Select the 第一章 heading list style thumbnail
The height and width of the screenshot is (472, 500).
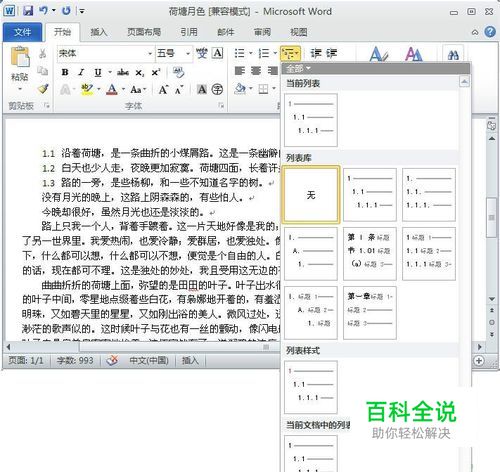click(x=370, y=313)
